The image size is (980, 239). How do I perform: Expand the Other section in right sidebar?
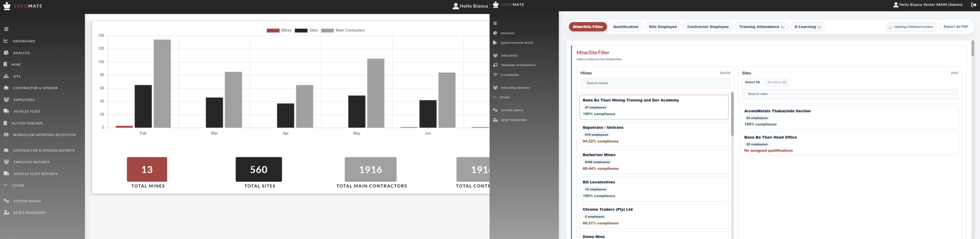[x=501, y=98]
